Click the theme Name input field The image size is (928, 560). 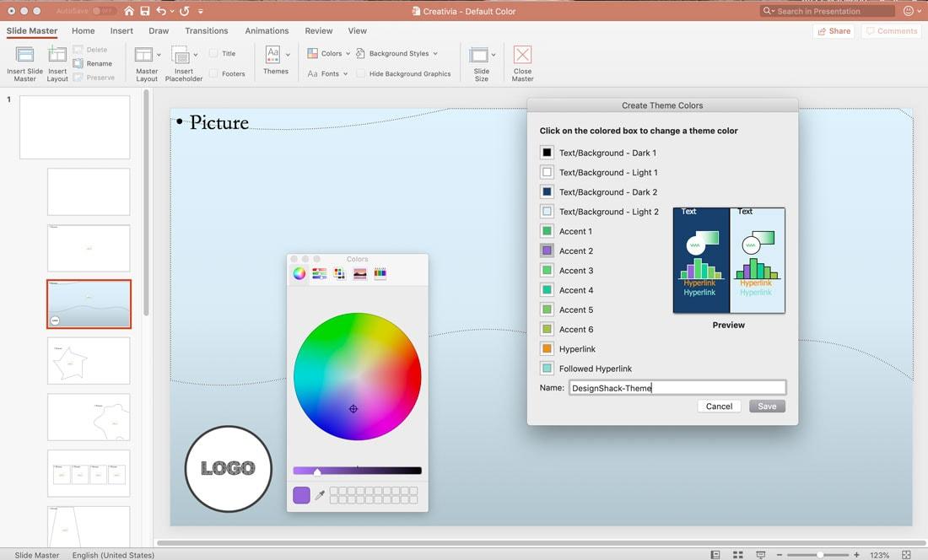pos(677,387)
